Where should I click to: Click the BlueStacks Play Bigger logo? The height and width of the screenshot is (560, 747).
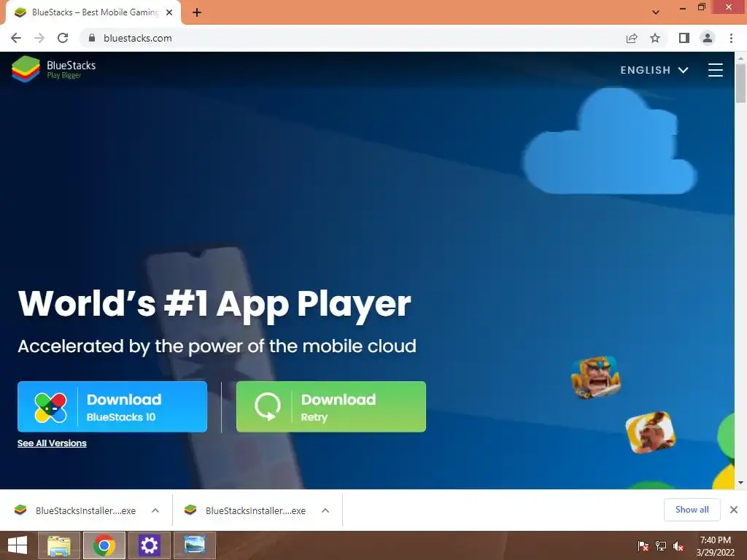(54, 69)
